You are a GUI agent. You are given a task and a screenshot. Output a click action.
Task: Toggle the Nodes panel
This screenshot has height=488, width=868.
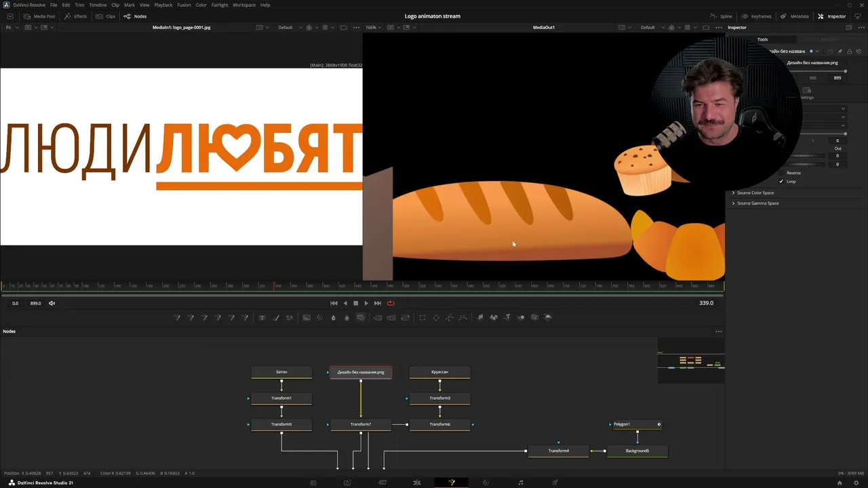(135, 16)
